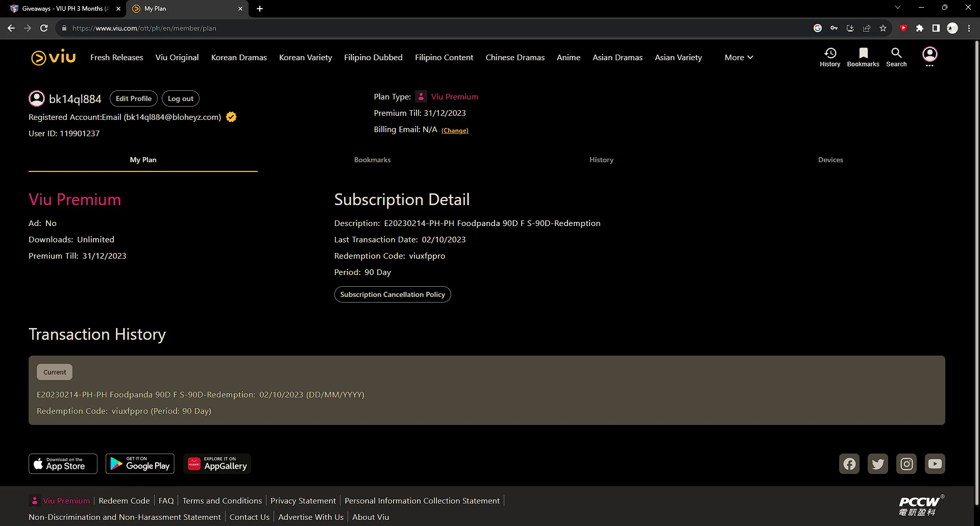Expand the More dropdown in navigation
The width and height of the screenshot is (980, 526).
click(739, 57)
